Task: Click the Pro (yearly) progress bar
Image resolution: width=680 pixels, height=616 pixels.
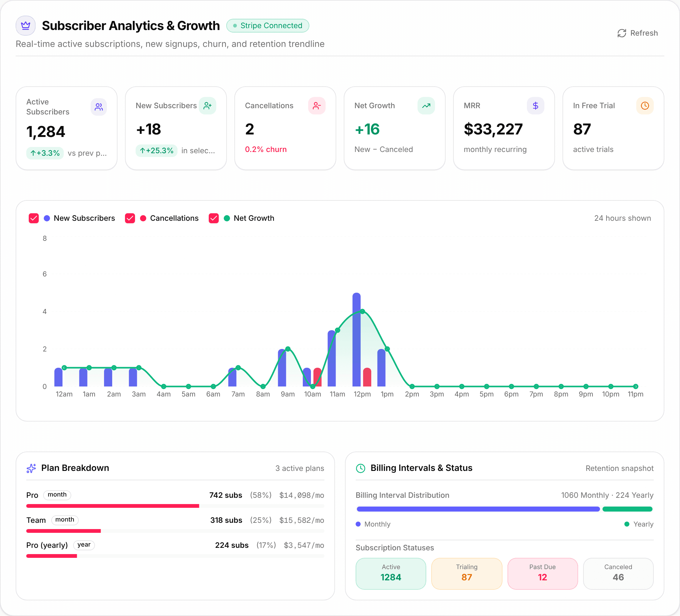Action: tap(175, 556)
